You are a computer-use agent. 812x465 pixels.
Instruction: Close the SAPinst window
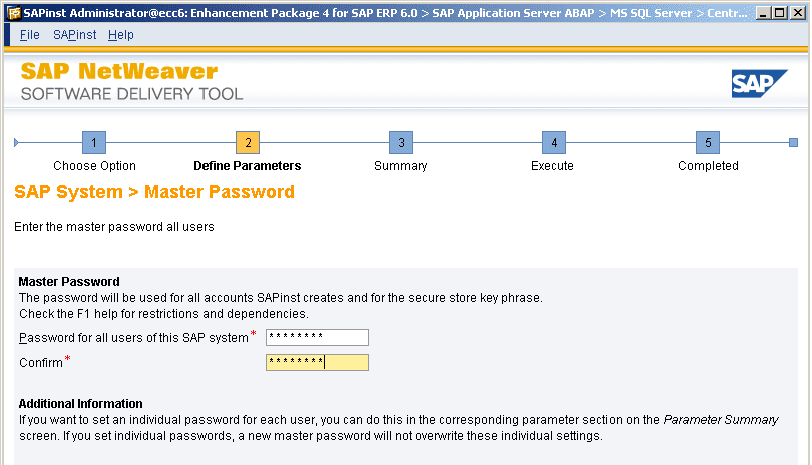pyautogui.click(x=798, y=13)
